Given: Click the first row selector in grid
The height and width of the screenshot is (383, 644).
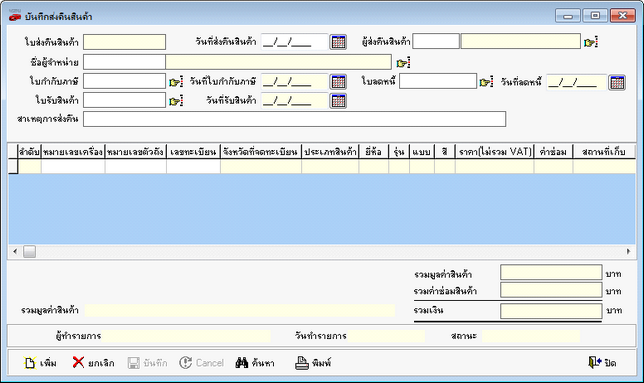Looking at the screenshot, I should pos(13,166).
